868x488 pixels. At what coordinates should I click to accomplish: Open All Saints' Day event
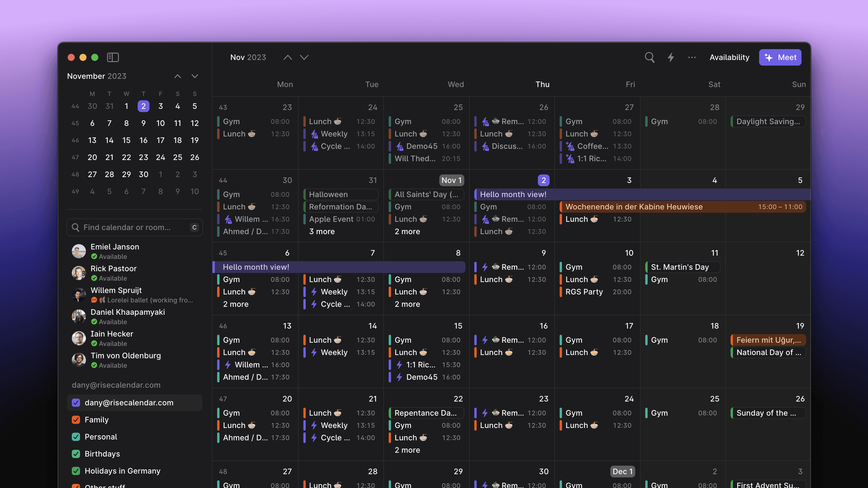[x=426, y=194]
